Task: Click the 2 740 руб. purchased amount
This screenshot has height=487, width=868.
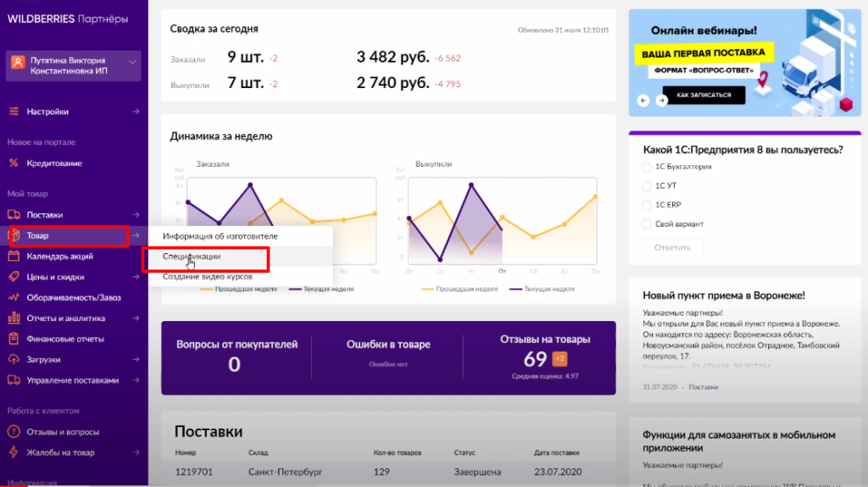Action: pyautogui.click(x=392, y=83)
